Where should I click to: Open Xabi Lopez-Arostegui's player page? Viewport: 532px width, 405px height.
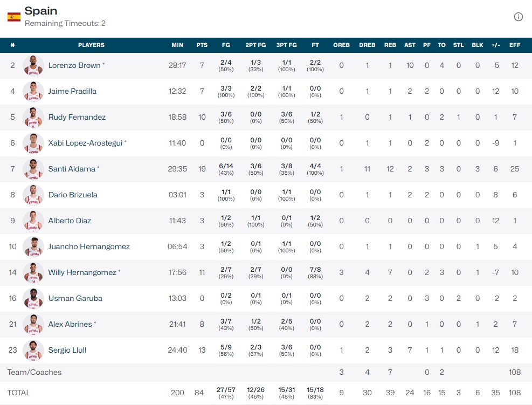[86, 143]
